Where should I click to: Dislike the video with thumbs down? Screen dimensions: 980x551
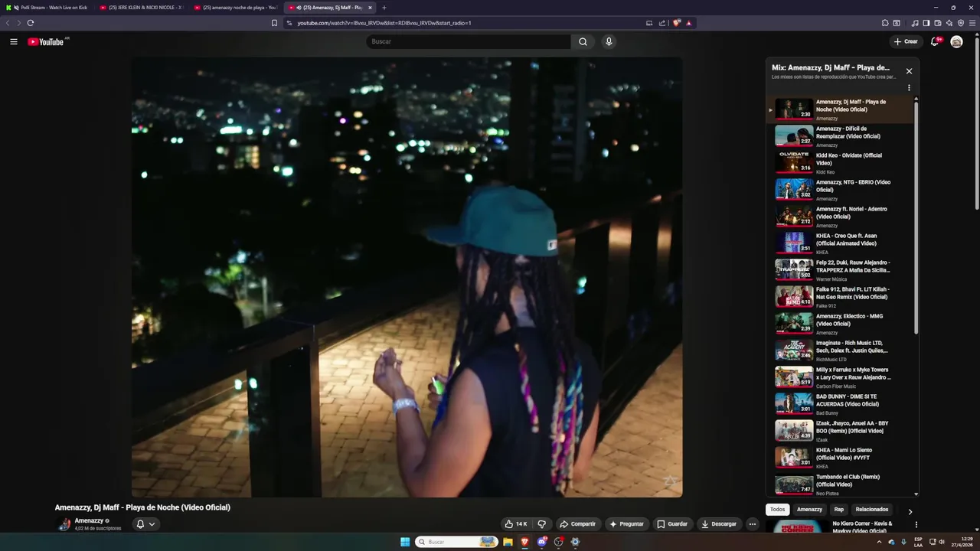(x=541, y=524)
